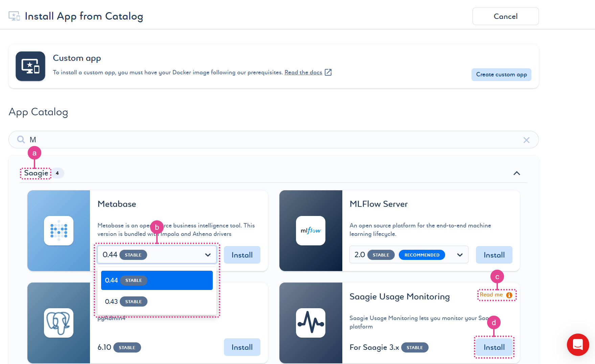
Task: Install the Metabase app
Action: [x=242, y=255]
